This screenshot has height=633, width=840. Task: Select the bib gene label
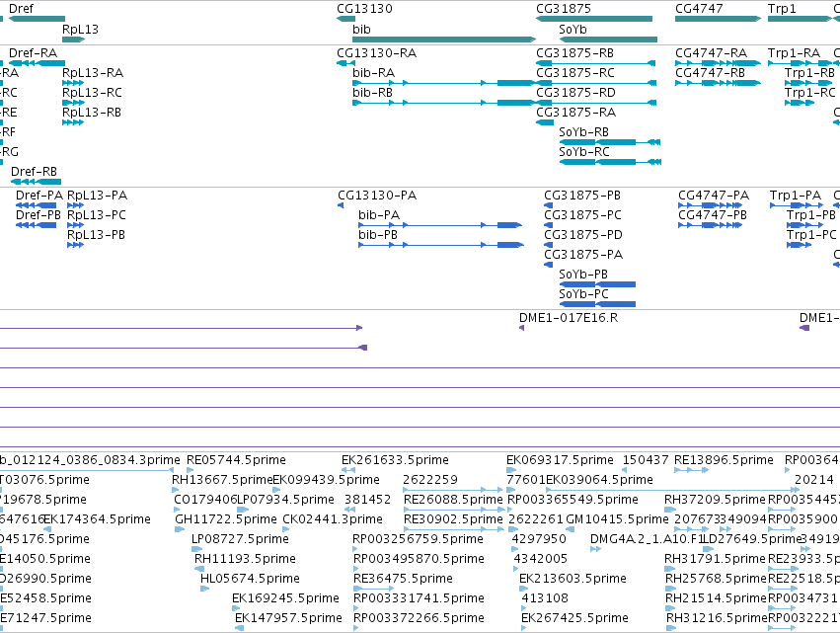tap(361, 29)
